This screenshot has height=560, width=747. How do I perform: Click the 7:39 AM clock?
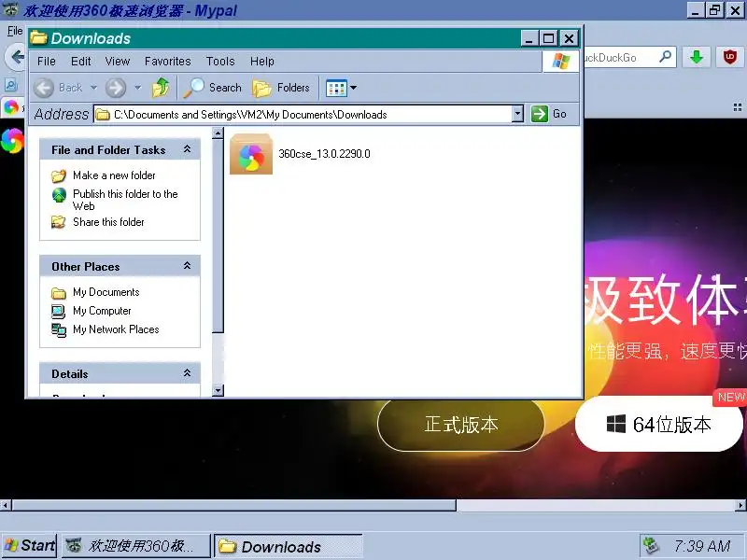tap(702, 546)
